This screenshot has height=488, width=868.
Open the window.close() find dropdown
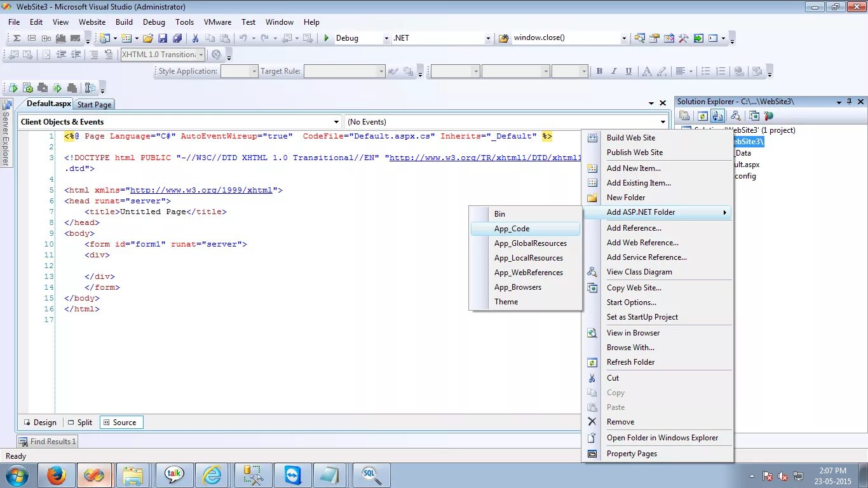(623, 38)
